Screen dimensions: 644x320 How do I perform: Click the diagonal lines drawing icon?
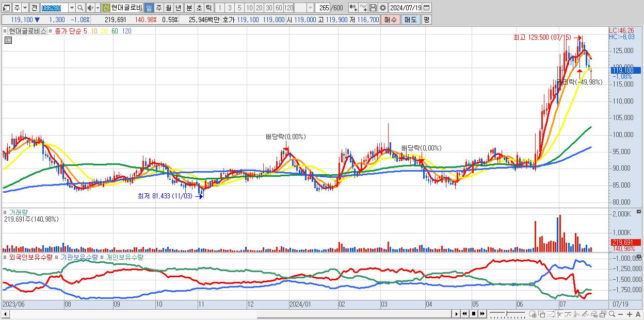pos(586,314)
